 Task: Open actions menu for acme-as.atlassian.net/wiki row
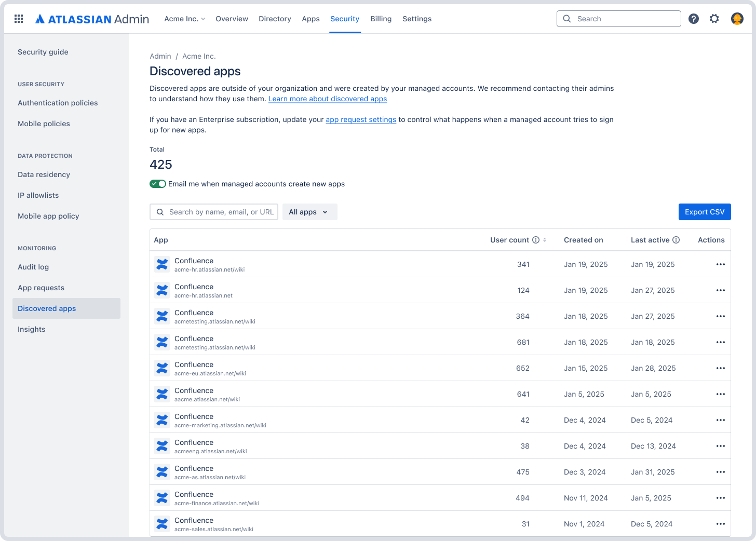point(721,472)
